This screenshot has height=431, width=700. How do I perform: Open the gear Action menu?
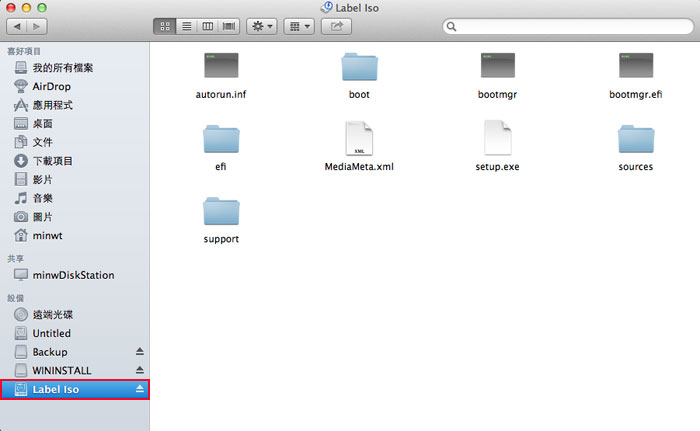[262, 26]
